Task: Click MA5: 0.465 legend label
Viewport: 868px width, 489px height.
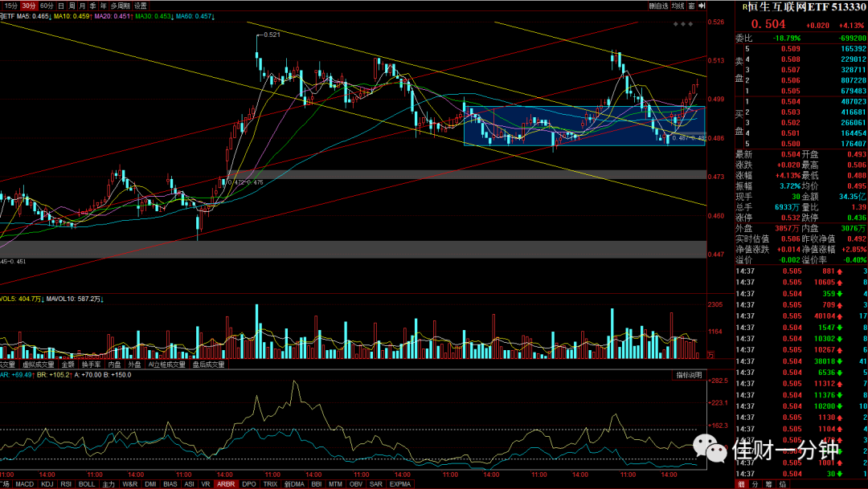Action: 35,17
